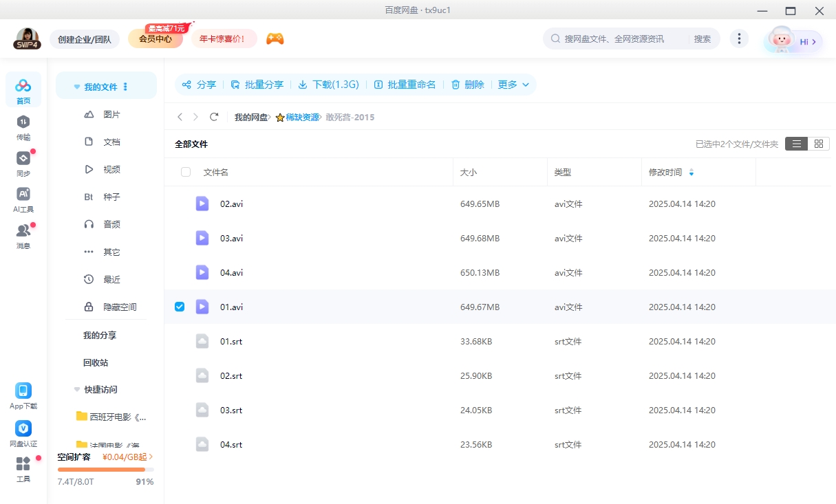
Task: Open 网盘认证 verification from sidebar
Action: pos(23,430)
